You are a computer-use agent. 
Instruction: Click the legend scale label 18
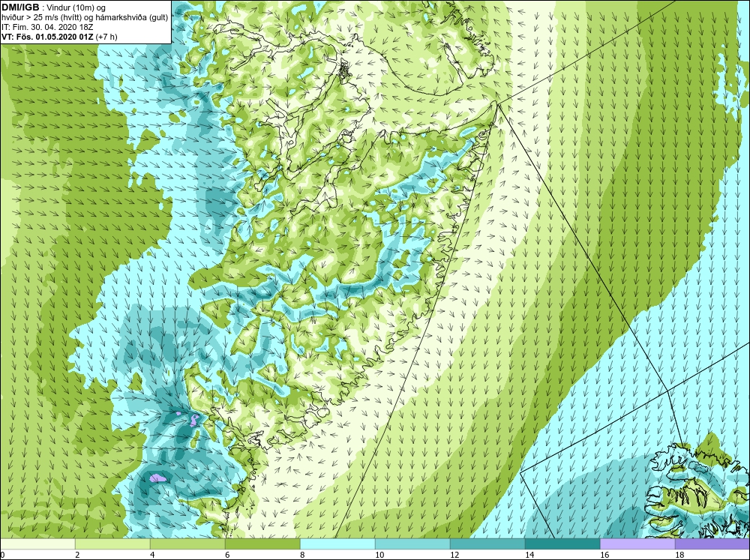(x=679, y=555)
